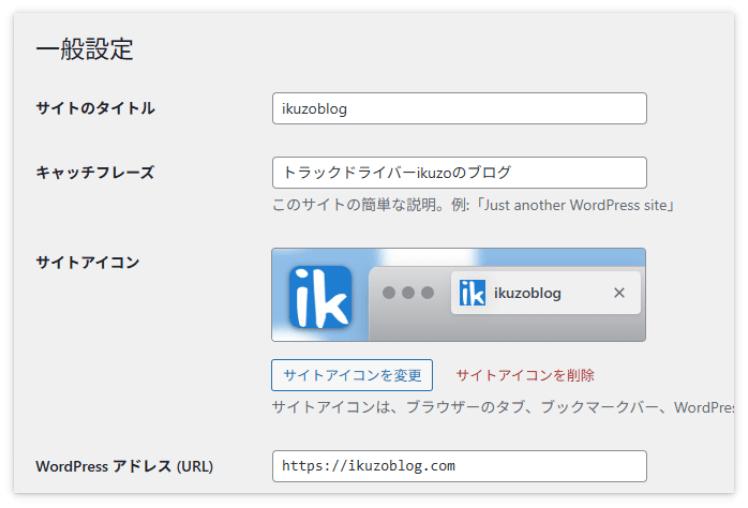
Task: Click the 一般設定 heading
Action: (x=84, y=49)
